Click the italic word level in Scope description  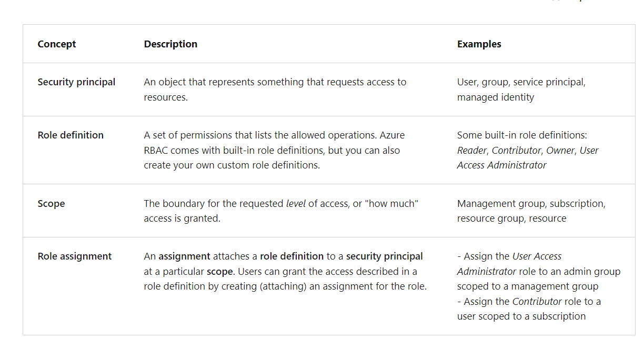point(296,204)
